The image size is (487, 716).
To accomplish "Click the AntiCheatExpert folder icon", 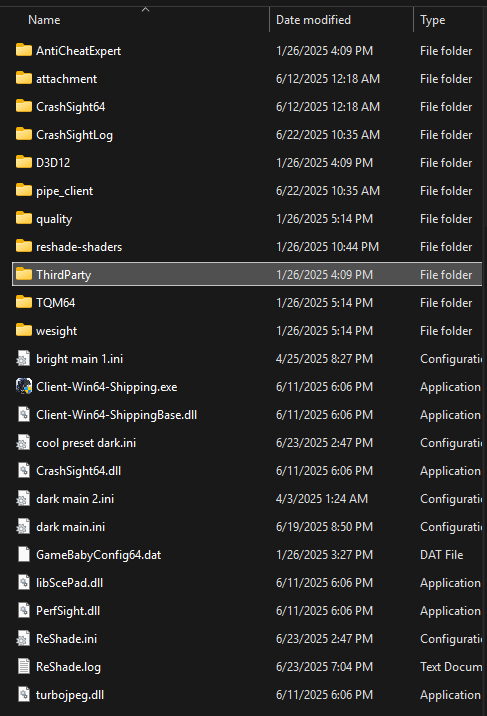I will (x=24, y=50).
